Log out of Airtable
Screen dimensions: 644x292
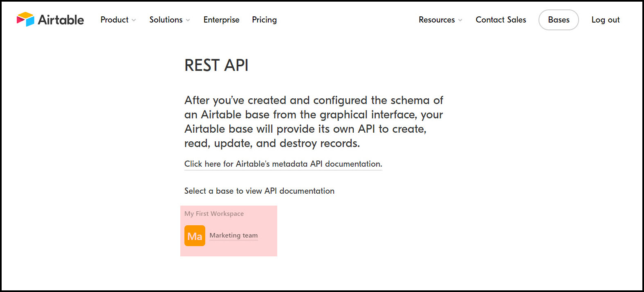pyautogui.click(x=606, y=20)
